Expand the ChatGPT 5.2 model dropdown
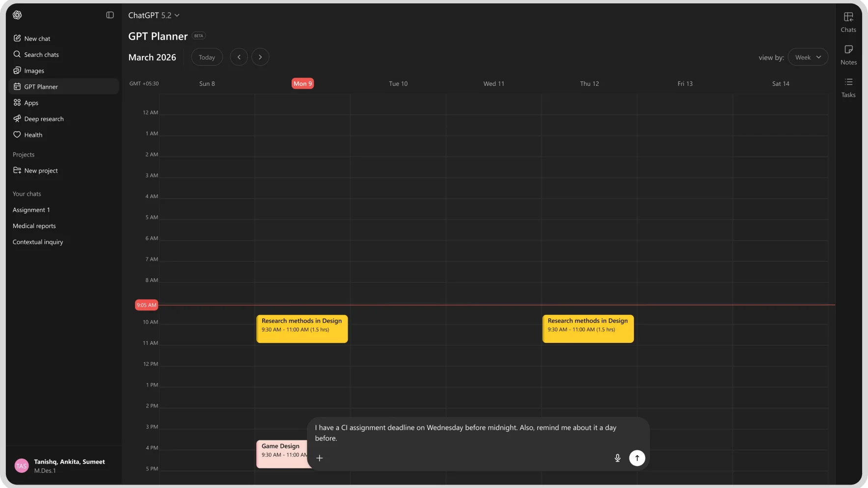The height and width of the screenshot is (488, 868). click(x=154, y=15)
